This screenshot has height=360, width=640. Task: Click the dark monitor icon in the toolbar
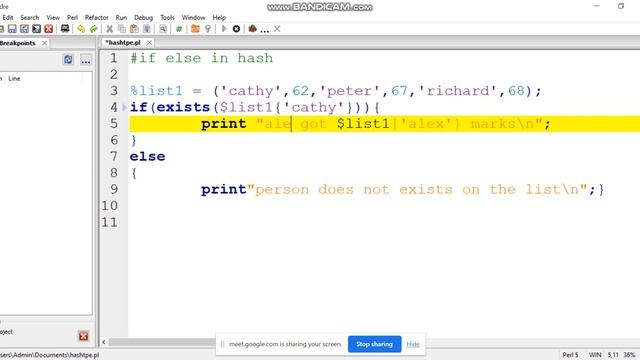(x=65, y=29)
